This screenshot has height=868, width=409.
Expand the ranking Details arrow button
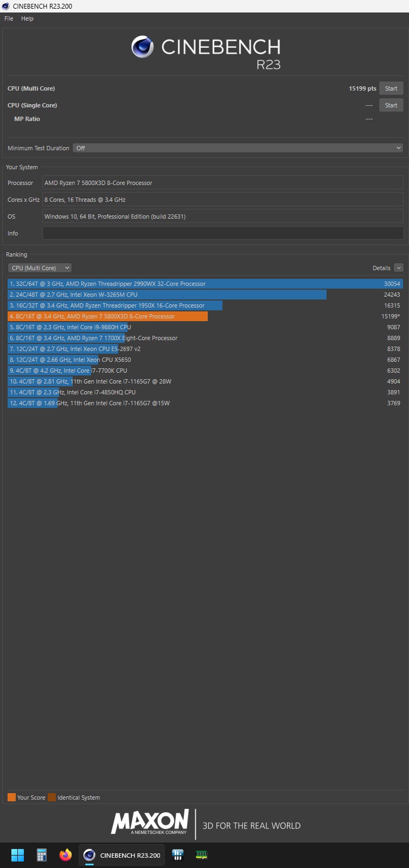coord(399,268)
